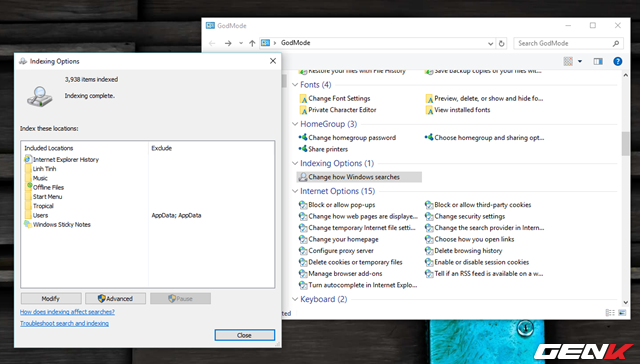This screenshot has width=640, height=364.
Task: Open 'How does indexing affect searches?' link
Action: (x=67, y=312)
